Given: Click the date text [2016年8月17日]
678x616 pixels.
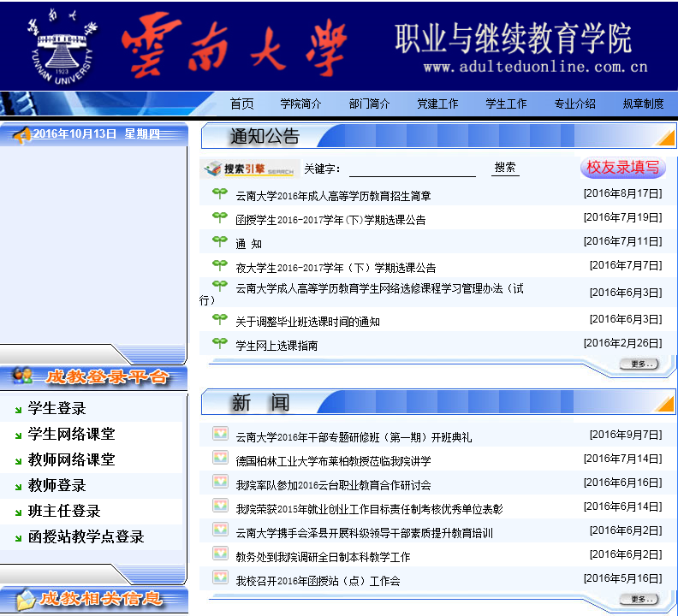Looking at the screenshot, I should pyautogui.click(x=622, y=193).
